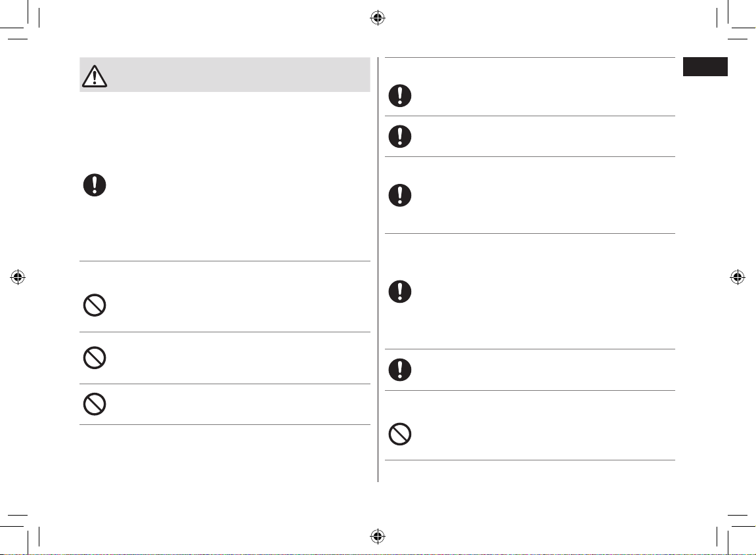Select the middle prohibition icon in left column
Viewport: 756px width, 555px height.
tap(95, 358)
